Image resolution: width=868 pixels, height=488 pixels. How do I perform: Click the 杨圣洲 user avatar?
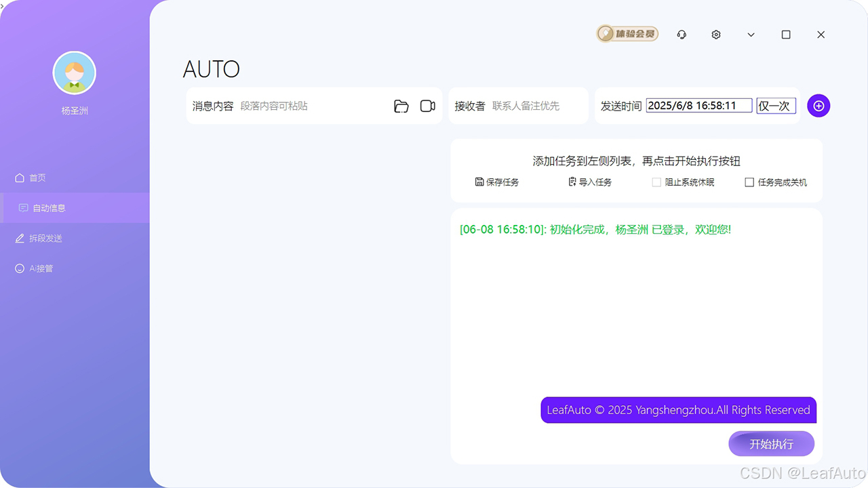pos(75,73)
